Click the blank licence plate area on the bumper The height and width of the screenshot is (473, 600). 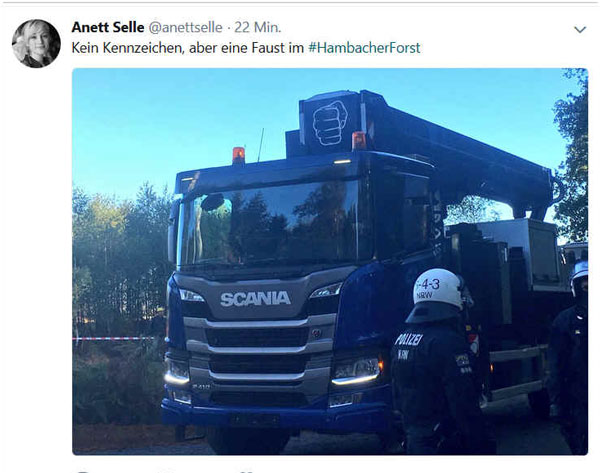coord(256,420)
